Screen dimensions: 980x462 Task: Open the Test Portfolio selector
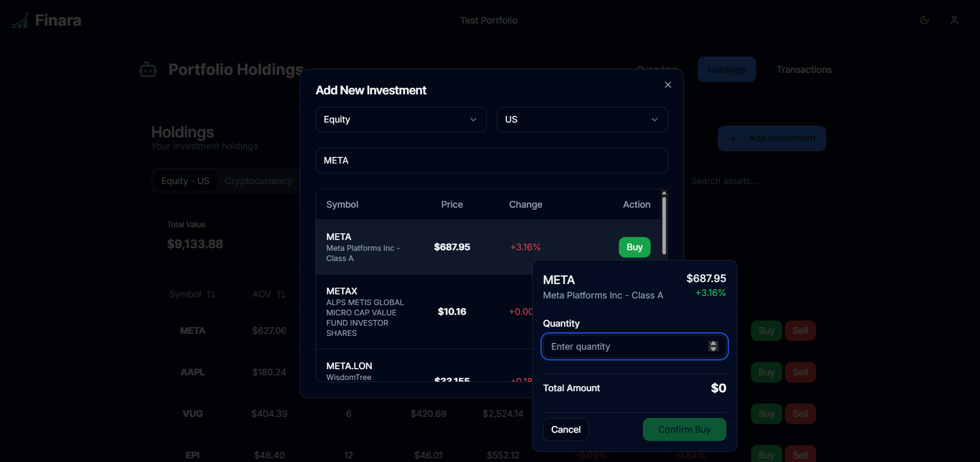489,21
